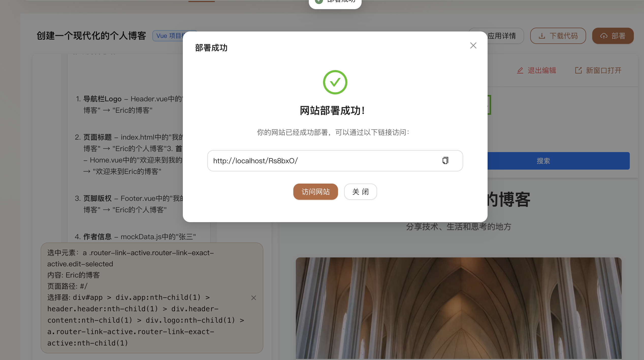Select the pencil icon next to 退出编辑

pos(520,70)
